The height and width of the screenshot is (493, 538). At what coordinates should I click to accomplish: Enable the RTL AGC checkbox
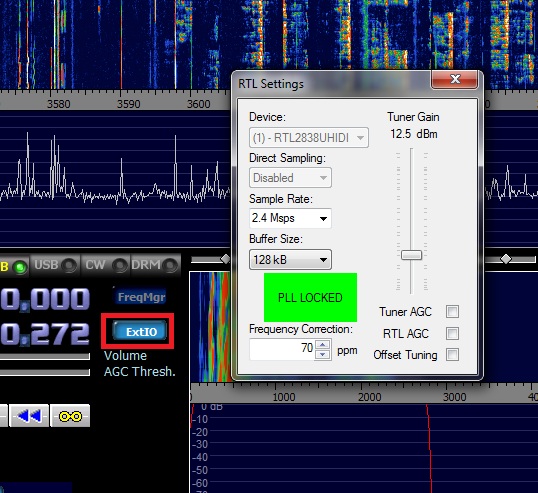click(x=452, y=333)
